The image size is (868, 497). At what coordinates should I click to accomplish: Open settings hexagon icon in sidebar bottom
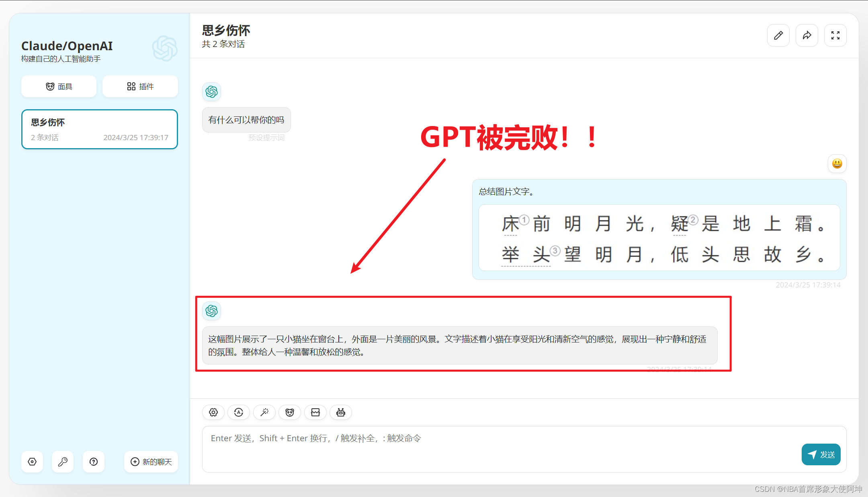click(32, 462)
